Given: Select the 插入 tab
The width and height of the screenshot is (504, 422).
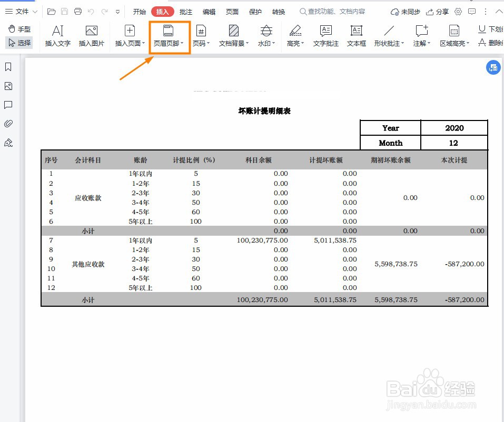Looking at the screenshot, I should [x=162, y=12].
